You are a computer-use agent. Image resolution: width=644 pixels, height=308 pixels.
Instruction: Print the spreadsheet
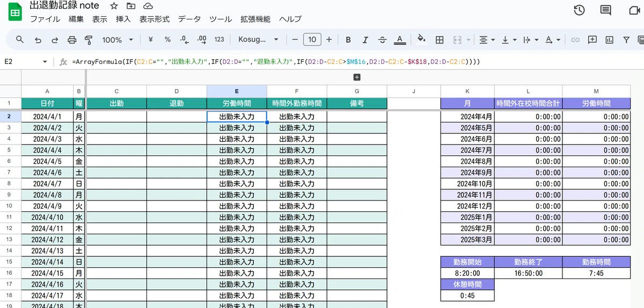pos(72,40)
